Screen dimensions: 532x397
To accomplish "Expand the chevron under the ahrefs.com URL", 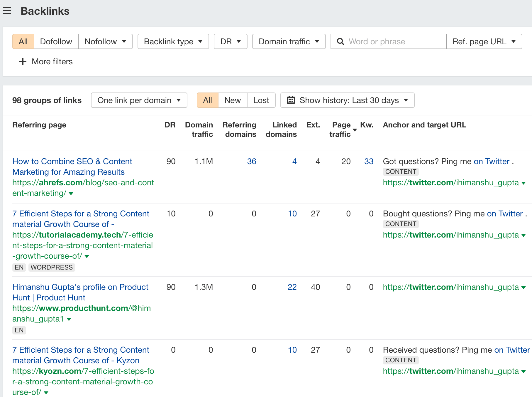I will pos(71,194).
